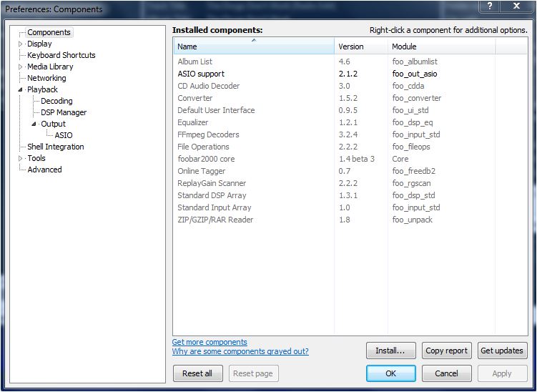Select DSP Manager under Playback

(x=64, y=112)
